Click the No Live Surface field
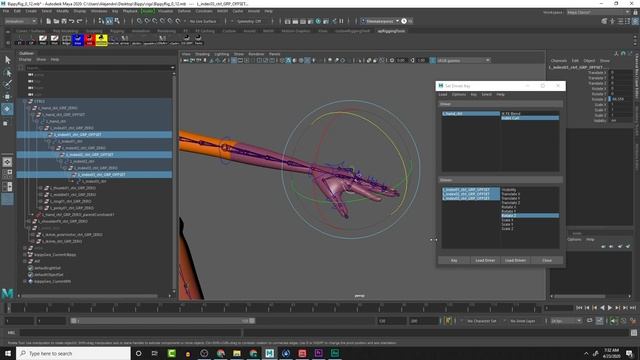Viewport: 640px width, 360px height. (203, 21)
